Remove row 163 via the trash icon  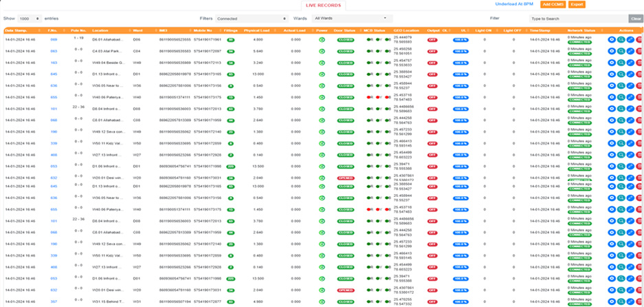[639, 63]
